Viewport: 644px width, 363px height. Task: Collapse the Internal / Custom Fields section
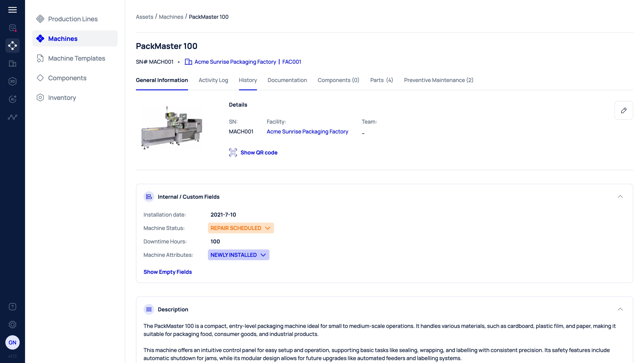620,197
